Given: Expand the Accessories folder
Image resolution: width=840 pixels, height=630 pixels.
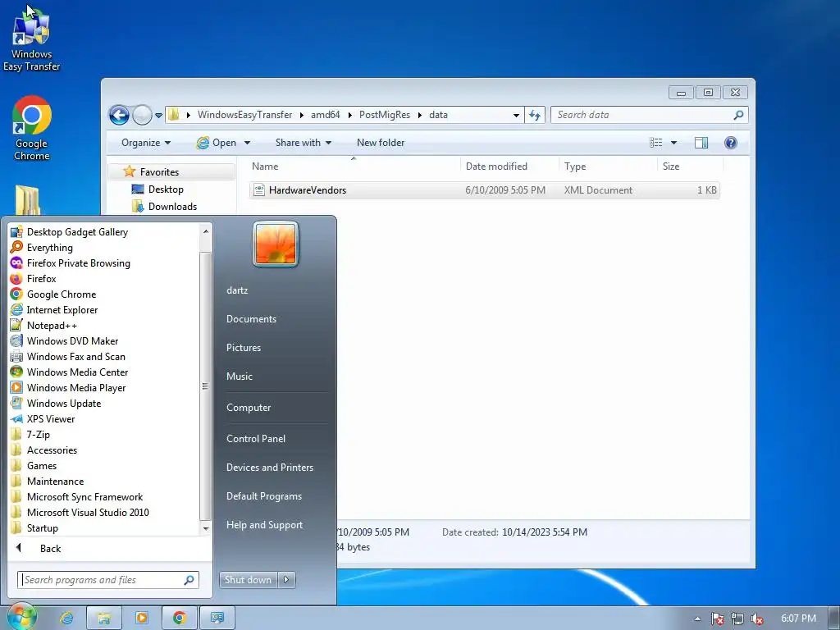Looking at the screenshot, I should tap(52, 450).
